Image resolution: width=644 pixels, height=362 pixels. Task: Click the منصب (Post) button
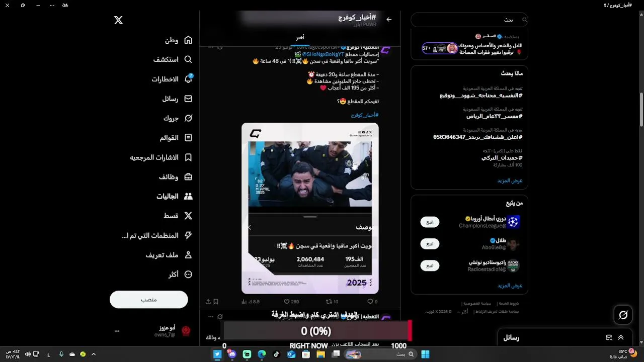[x=149, y=300]
